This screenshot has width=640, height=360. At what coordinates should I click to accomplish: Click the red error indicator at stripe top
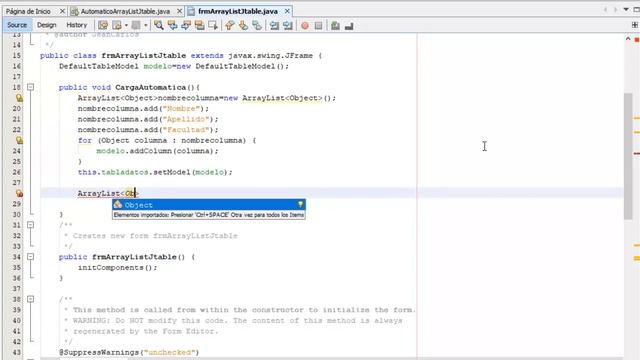point(637,40)
